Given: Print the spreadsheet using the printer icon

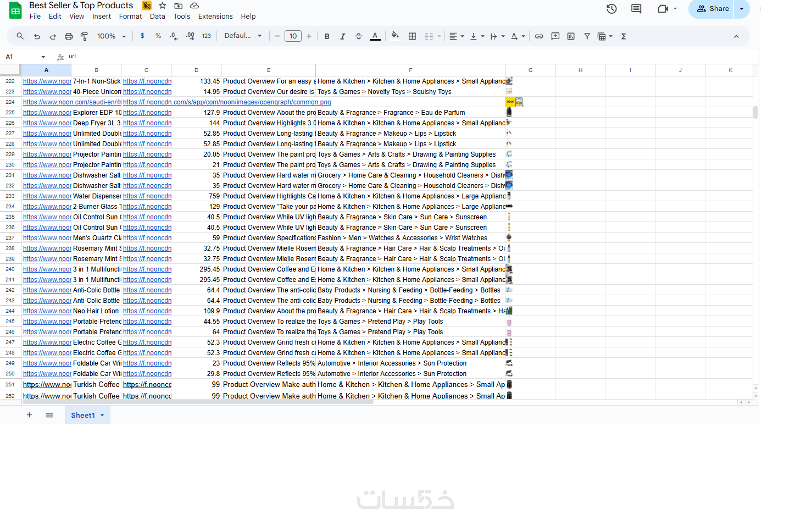Looking at the screenshot, I should (x=69, y=36).
